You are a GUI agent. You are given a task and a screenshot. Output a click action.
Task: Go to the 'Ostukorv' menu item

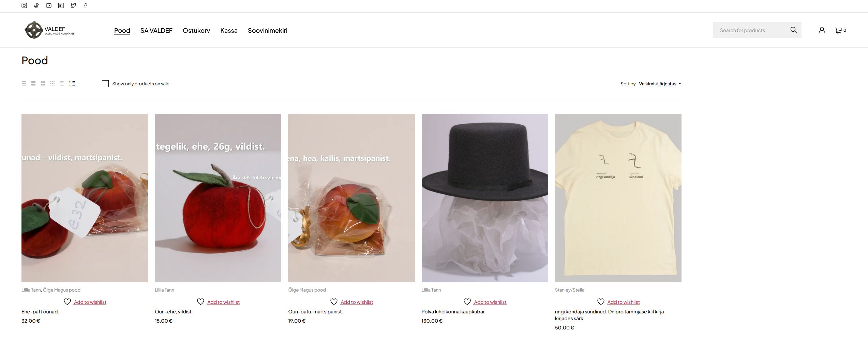pyautogui.click(x=196, y=31)
